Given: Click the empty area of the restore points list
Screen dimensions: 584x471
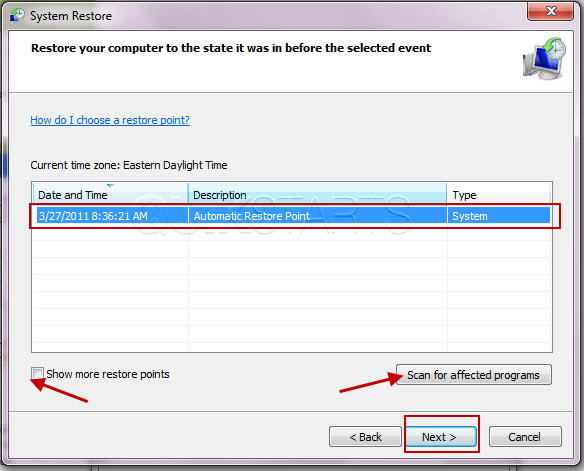Looking at the screenshot, I should click(292, 289).
